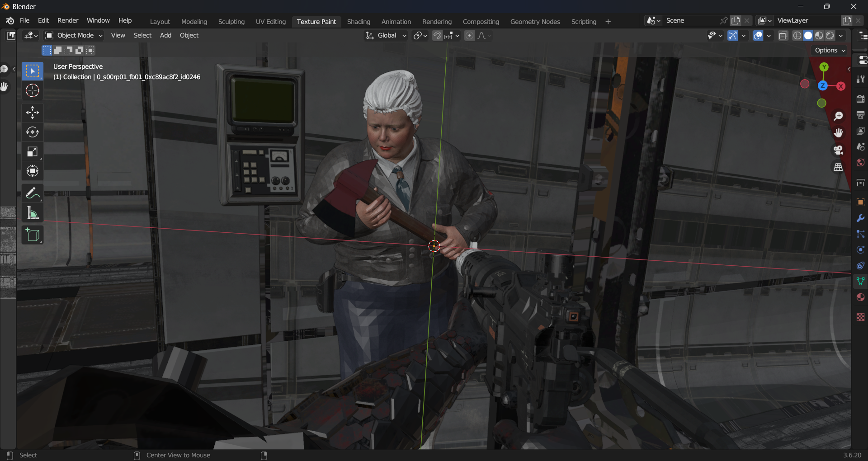Open the Tool properties tab
Viewport: 868px width, 461px height.
click(x=860, y=80)
